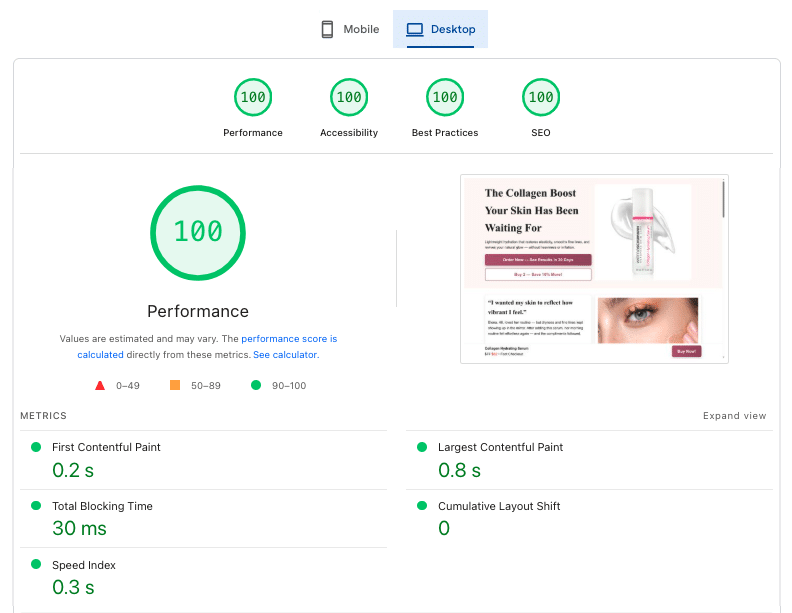792x613 pixels.
Task: Open the 'performance score is calculated' link
Action: point(289,339)
